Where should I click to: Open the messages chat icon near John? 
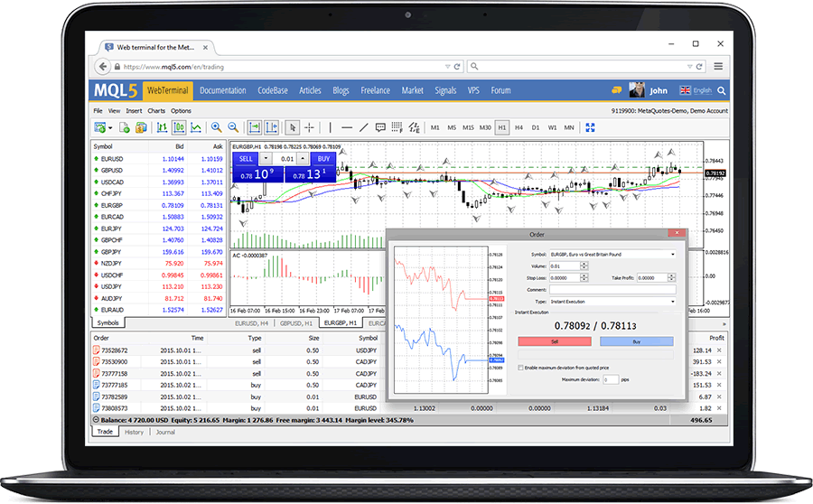(616, 90)
